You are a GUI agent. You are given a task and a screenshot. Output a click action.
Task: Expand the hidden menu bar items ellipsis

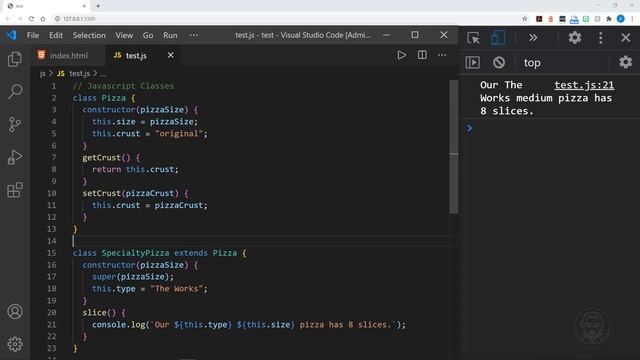coord(194,35)
